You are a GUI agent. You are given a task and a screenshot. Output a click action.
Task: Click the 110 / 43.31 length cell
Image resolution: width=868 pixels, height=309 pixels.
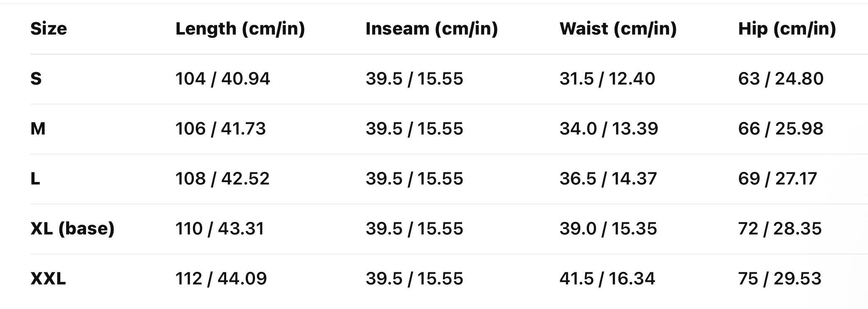pos(220,229)
